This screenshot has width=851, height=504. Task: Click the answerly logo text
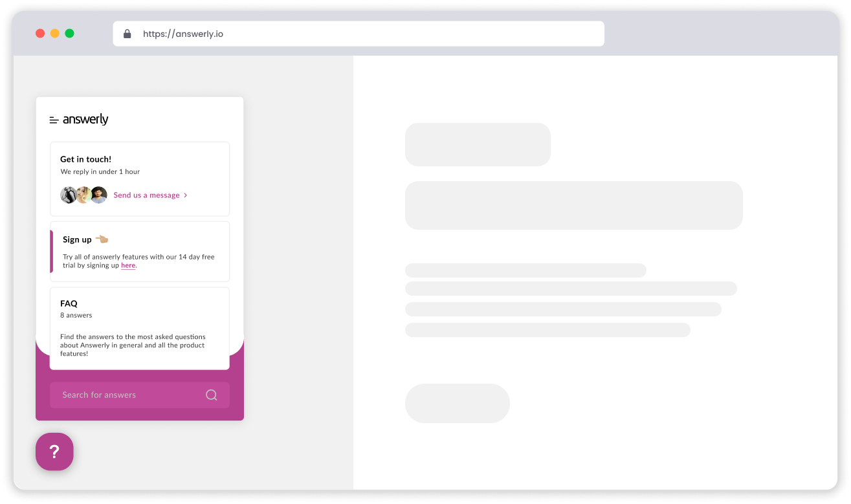click(85, 120)
